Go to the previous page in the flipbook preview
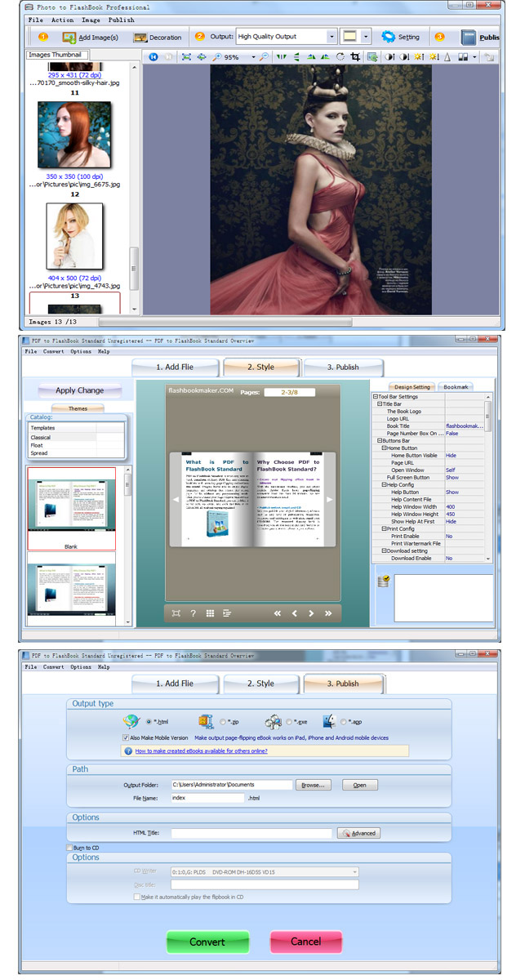The width and height of the screenshot is (516, 980). pos(294,612)
